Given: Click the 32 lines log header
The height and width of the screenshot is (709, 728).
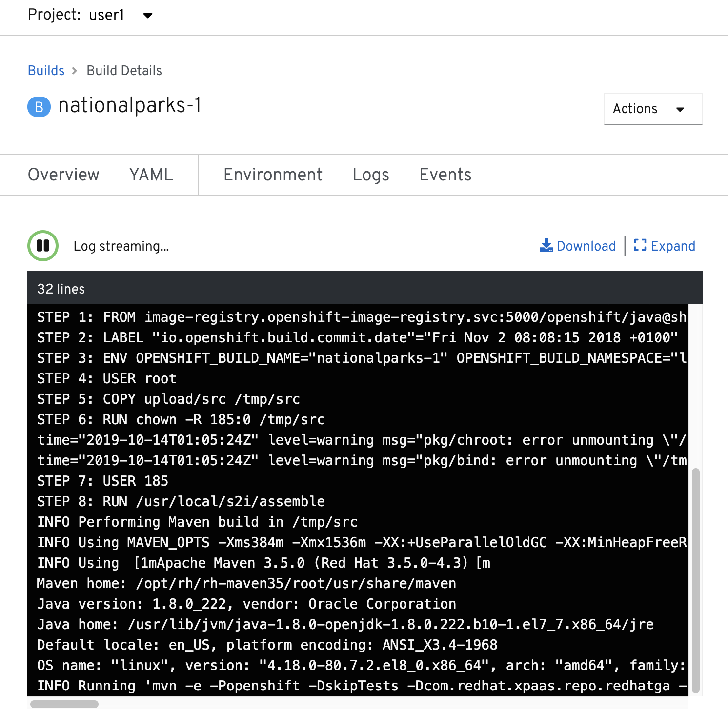Looking at the screenshot, I should coord(61,289).
